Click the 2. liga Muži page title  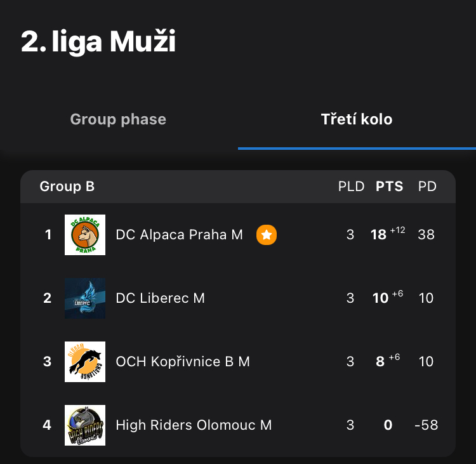click(x=98, y=42)
